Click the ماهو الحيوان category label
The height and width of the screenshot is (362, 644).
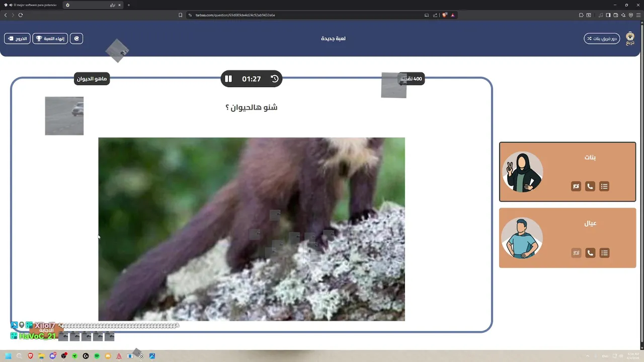click(92, 79)
